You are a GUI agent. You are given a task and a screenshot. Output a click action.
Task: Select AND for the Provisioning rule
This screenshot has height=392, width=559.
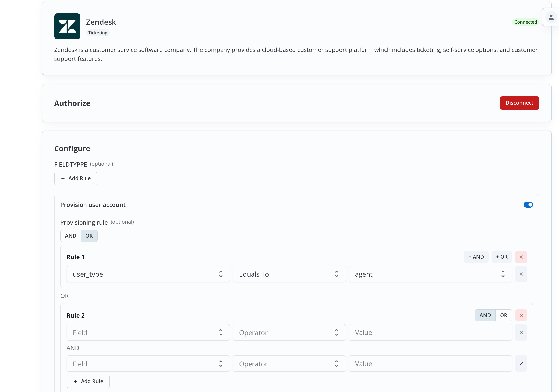(71, 236)
